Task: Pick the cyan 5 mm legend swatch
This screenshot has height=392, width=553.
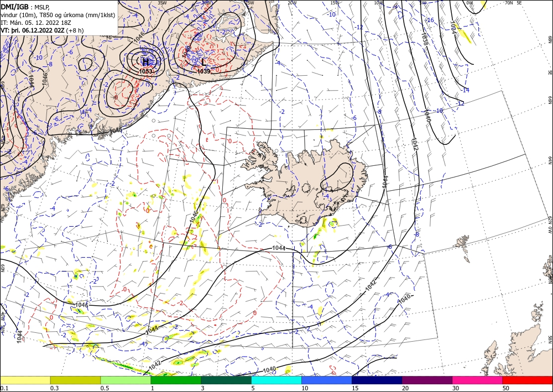Action: point(276,380)
